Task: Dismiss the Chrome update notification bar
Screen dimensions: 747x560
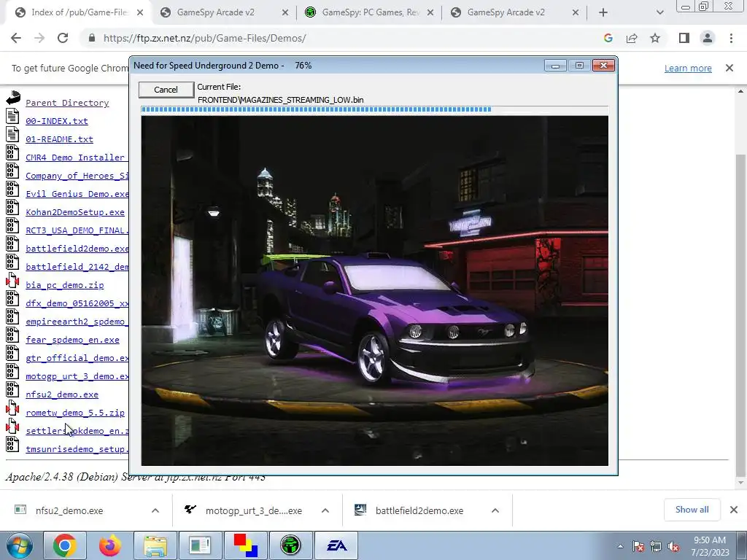Action: coord(729,68)
